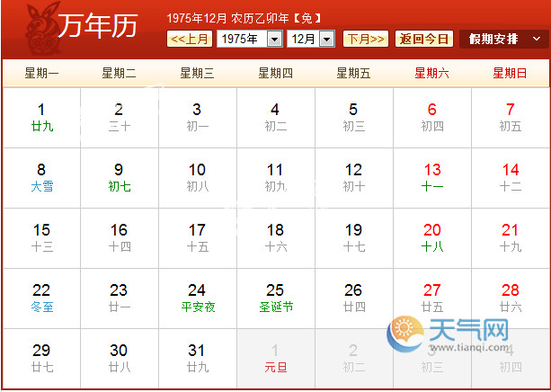
Task: Open the month 12月 dropdown
Action: [310, 39]
